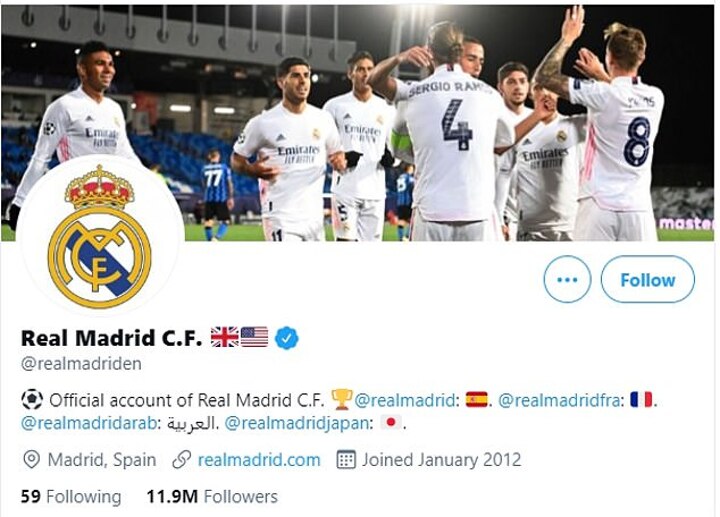Viewport: 720px width, 517px height.
Task: Click the Real Madrid crest profile picture
Action: [x=100, y=236]
